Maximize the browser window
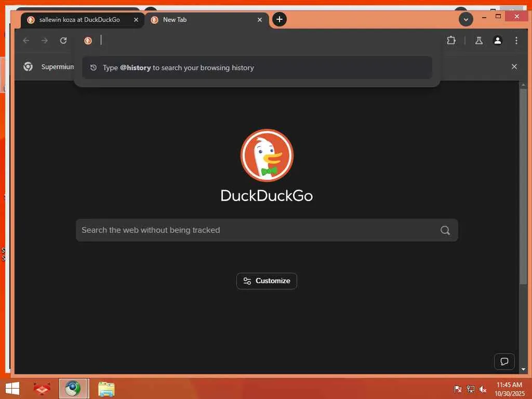The width and height of the screenshot is (532, 399). 498,16
